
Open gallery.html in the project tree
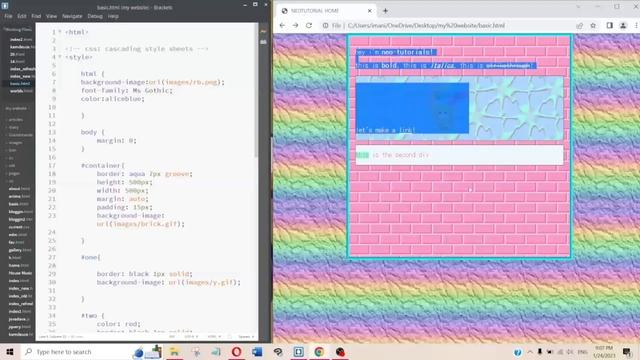(x=19, y=250)
